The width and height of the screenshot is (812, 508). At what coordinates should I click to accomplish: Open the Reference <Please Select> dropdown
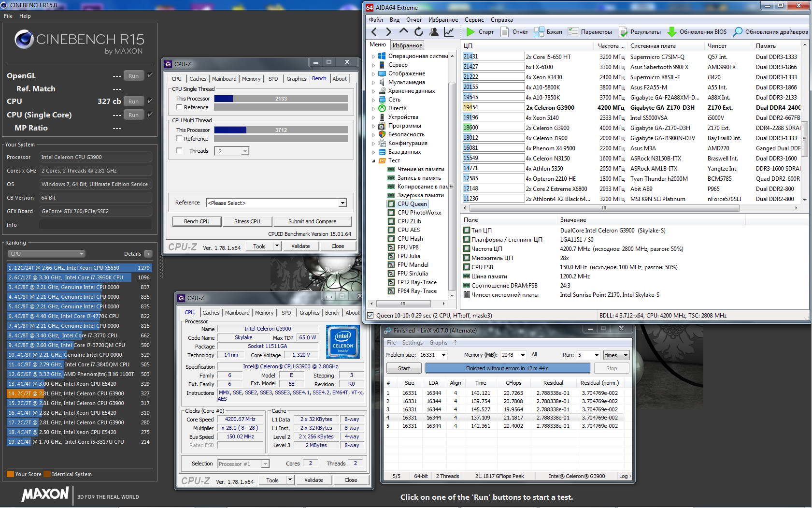pos(342,203)
